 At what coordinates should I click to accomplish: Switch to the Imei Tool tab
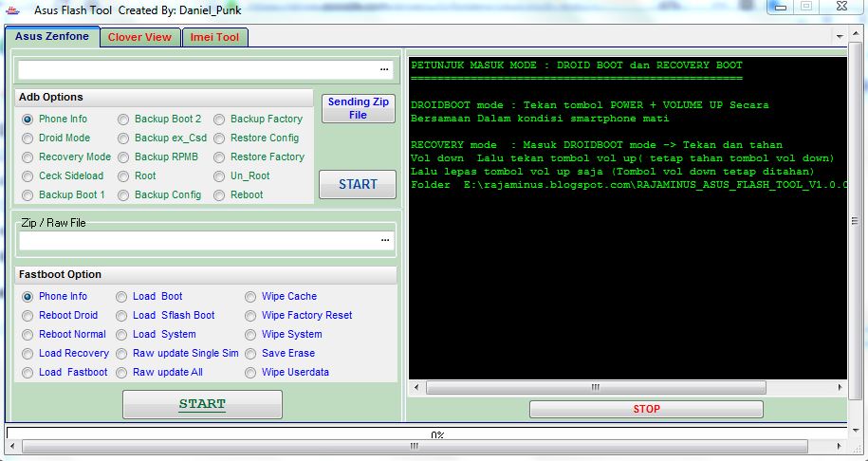(x=214, y=37)
